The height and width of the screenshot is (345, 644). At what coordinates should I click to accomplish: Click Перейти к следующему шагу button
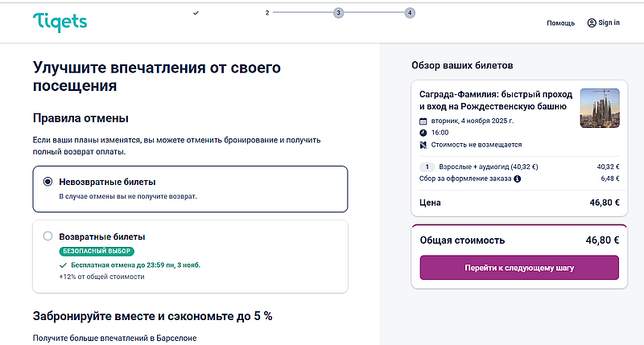point(519,268)
